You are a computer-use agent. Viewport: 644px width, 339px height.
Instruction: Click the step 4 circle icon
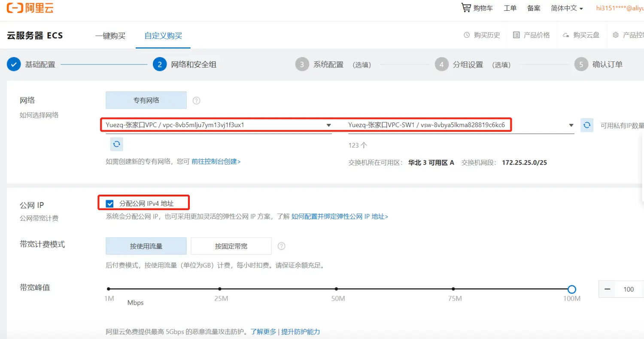(x=441, y=64)
